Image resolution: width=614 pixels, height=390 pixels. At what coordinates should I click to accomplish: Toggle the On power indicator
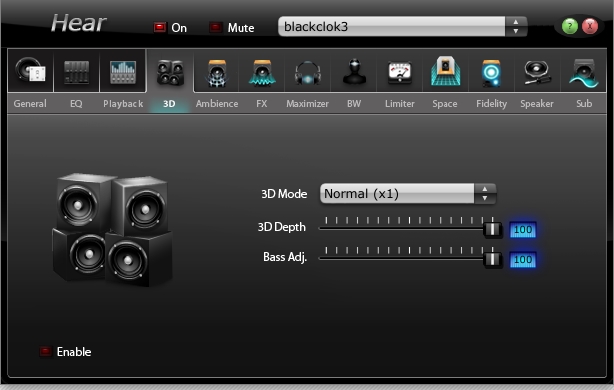tap(159, 27)
